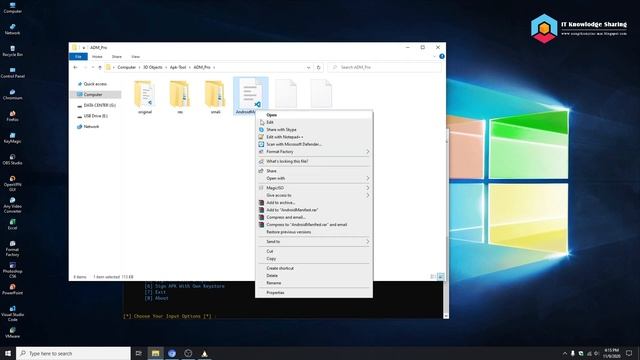Click 'Apk-Tool' breadcrumb in address bar

[x=178, y=67]
